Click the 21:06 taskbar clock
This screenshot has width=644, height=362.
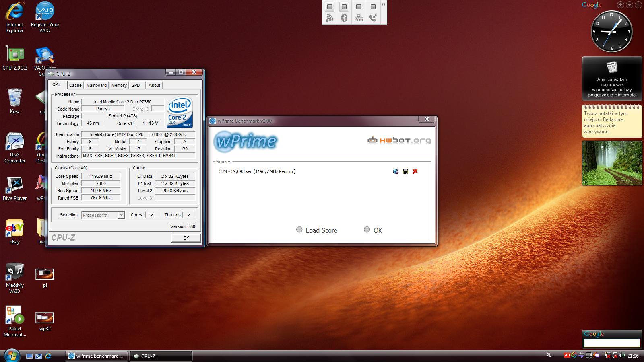point(633,356)
